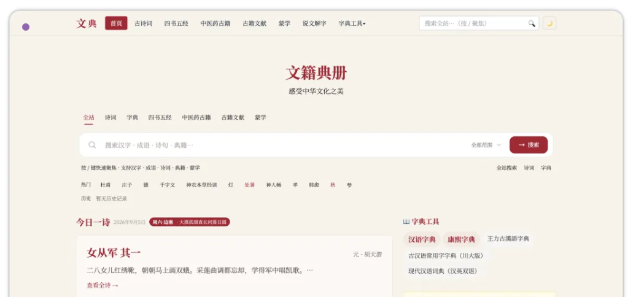The width and height of the screenshot is (644, 297).
Task: Select hot keyword 千字文
Action: click(168, 185)
